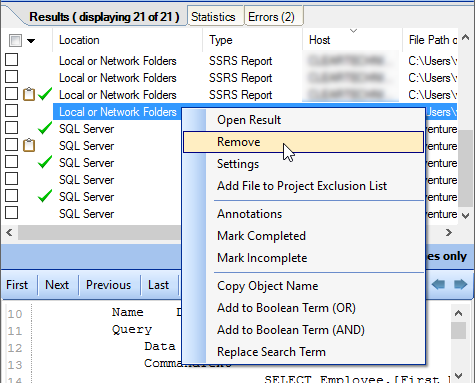Click the Last navigation button
Image resolution: width=475 pixels, height=383 pixels.
coord(159,285)
